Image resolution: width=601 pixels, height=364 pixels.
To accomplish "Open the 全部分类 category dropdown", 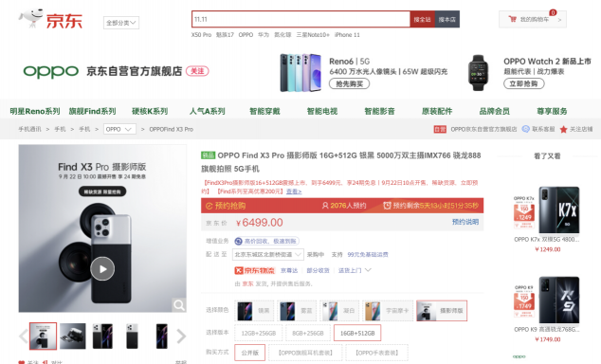I will pos(121,23).
